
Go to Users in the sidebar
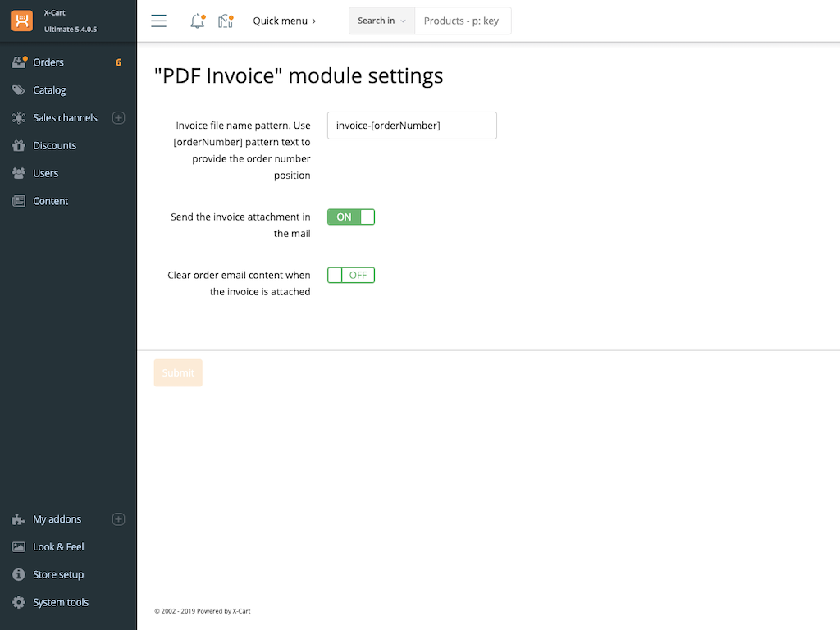tap(46, 173)
